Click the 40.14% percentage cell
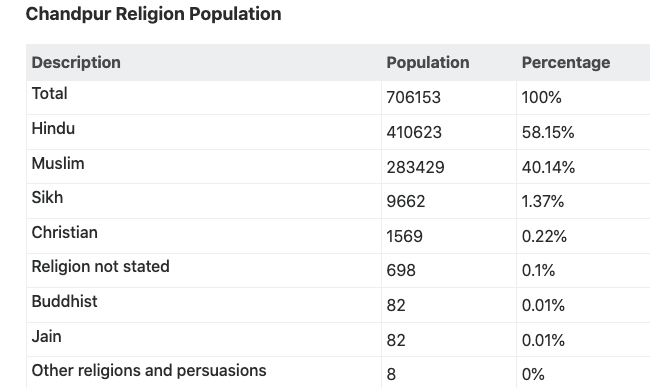 coord(548,167)
